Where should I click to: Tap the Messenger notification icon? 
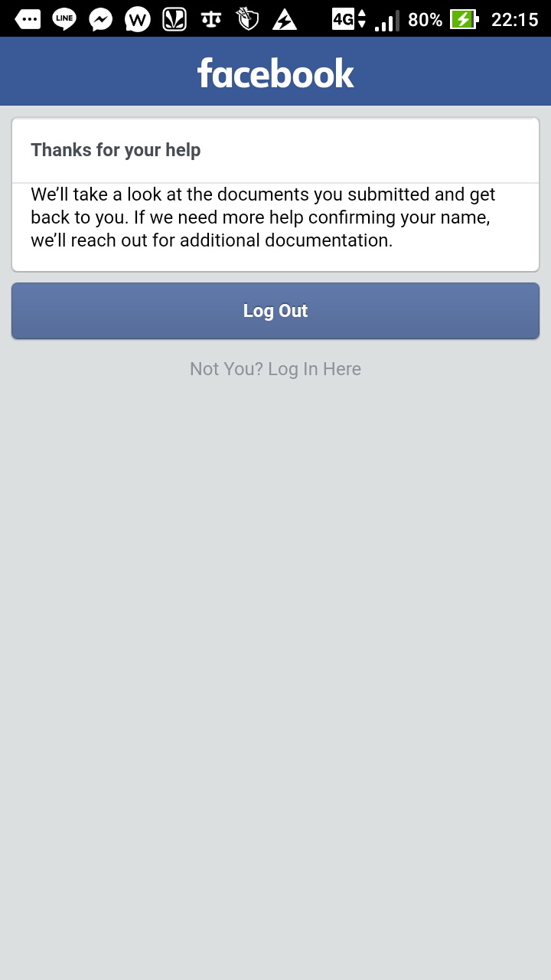(x=101, y=19)
